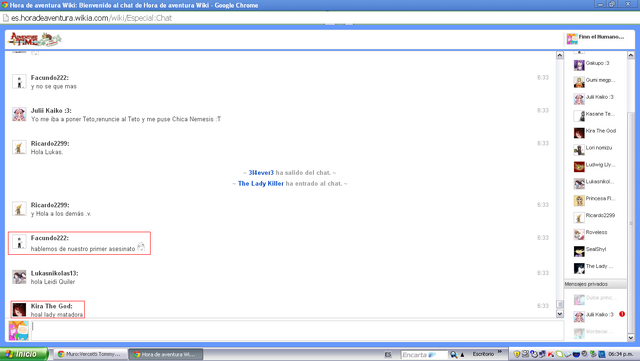Click the page icon in the address bar

[6, 18]
